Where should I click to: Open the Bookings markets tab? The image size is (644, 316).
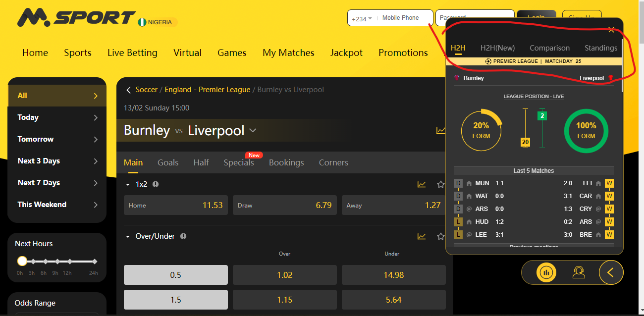click(286, 162)
